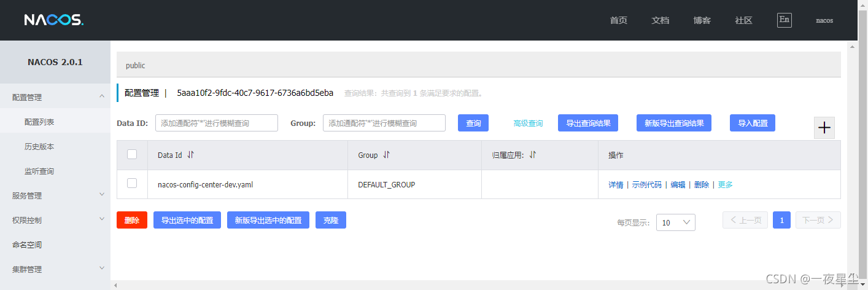Open 详情 for nacos-config-center-dev.yaml
This screenshot has width=868, height=290.
616,184
